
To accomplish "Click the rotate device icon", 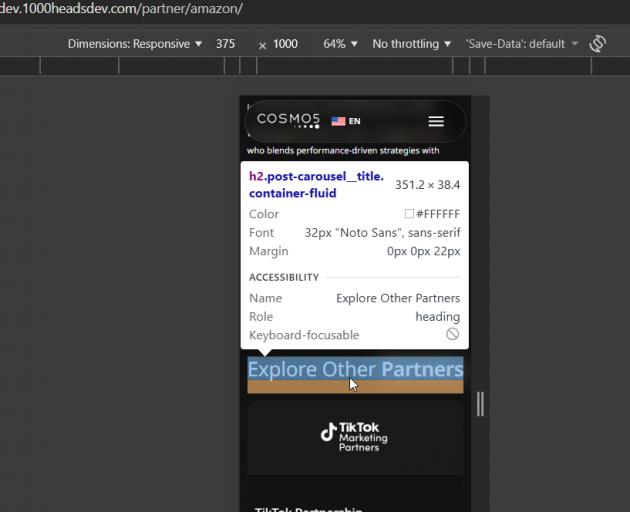I will coord(597,43).
